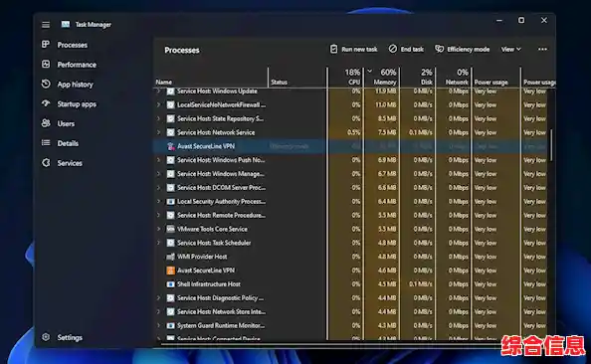The image size is (591, 364).
Task: Click the vertical scrollbar thumb of process list
Action: pos(551,145)
